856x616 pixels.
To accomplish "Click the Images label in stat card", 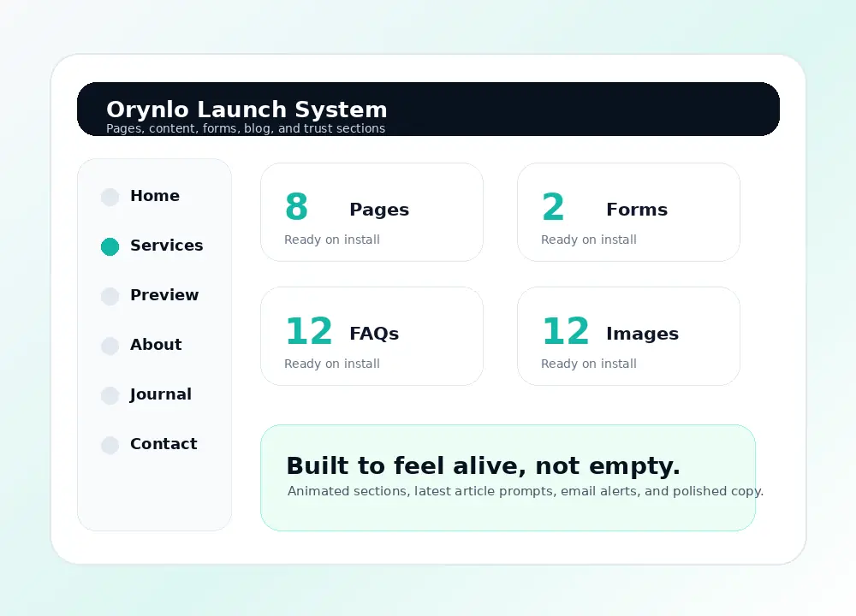I will coord(642,334).
